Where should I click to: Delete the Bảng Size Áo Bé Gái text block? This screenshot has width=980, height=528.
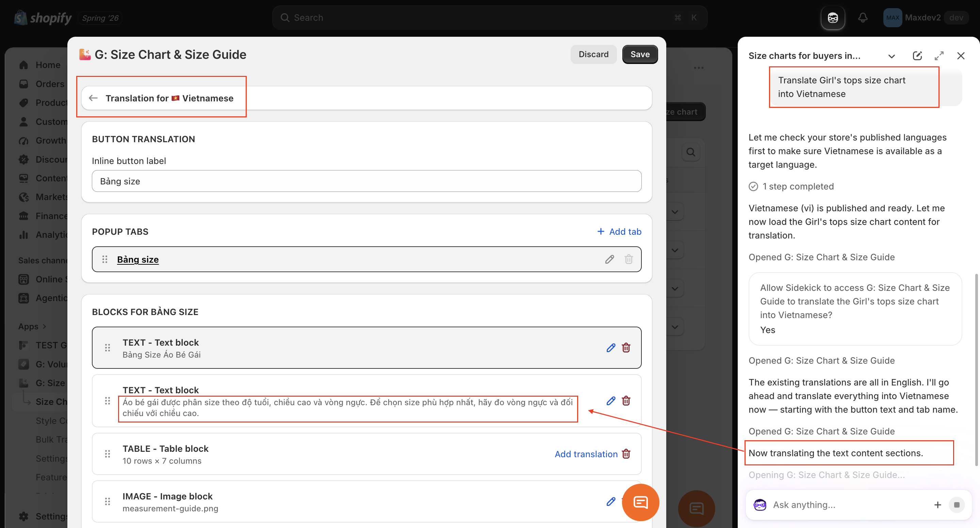point(626,348)
